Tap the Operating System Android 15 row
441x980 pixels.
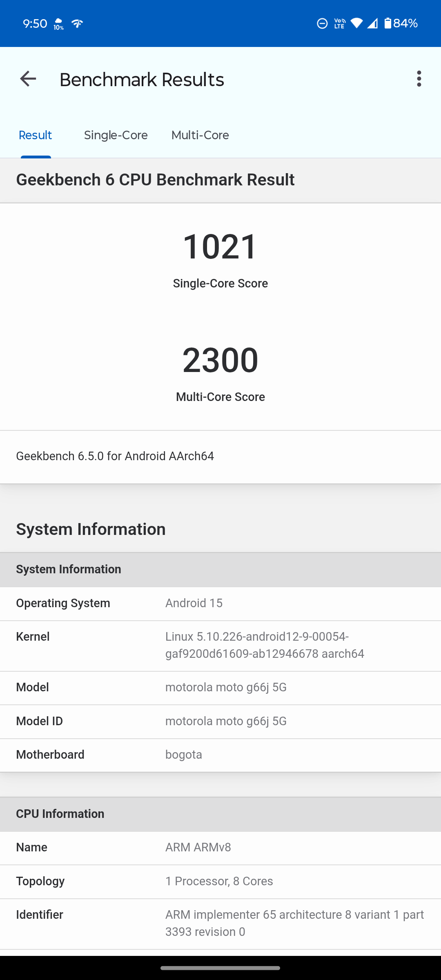point(220,604)
